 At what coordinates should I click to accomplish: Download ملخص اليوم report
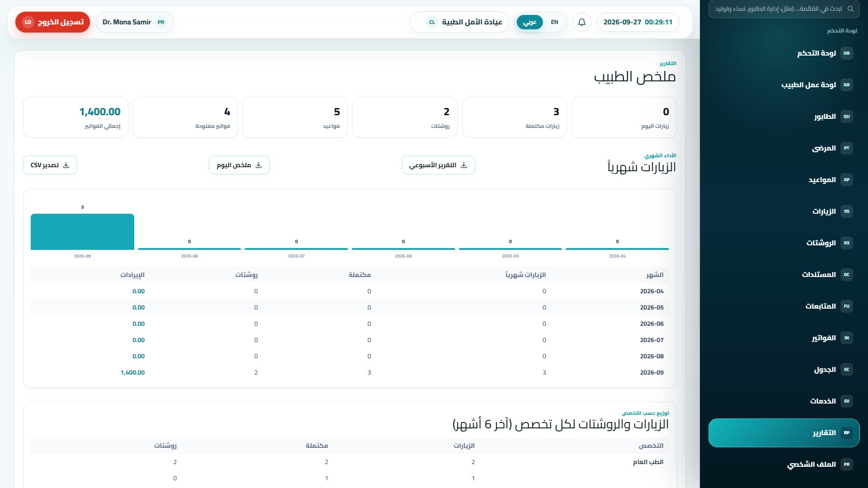[239, 165]
